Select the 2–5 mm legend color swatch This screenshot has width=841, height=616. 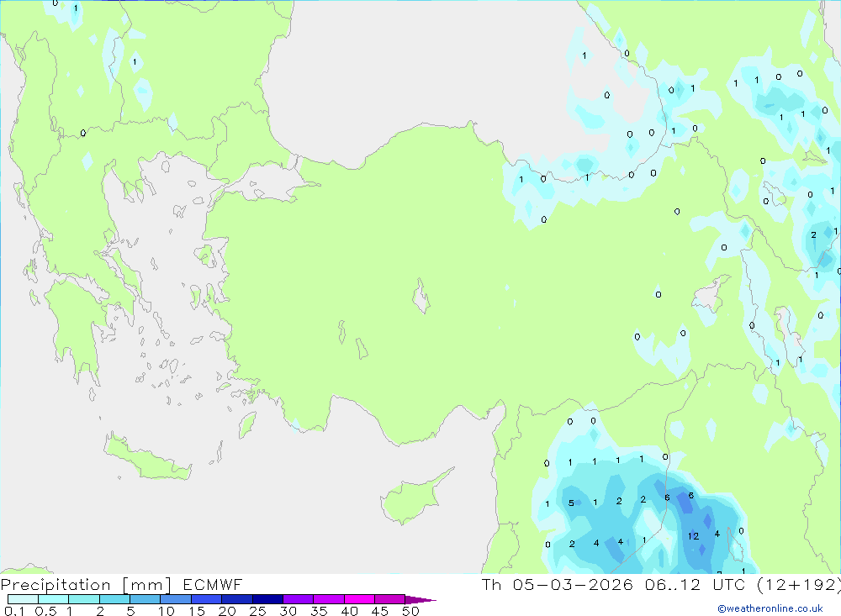pyautogui.click(x=114, y=599)
